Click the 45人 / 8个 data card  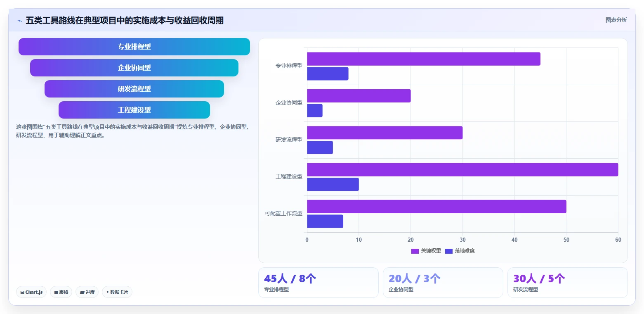pos(318,283)
